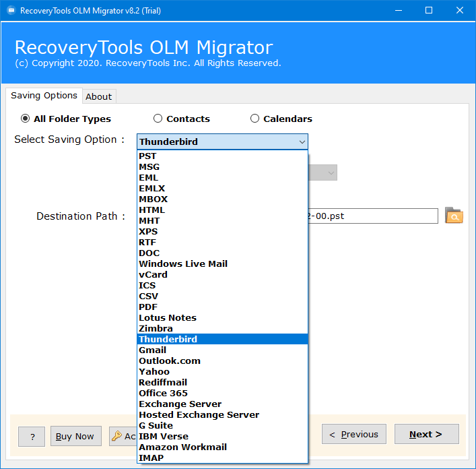
Task: Choose MSG from the saving list
Action: click(222, 166)
